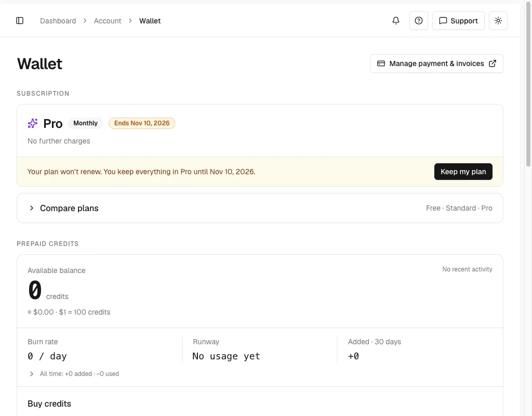Viewport: 532px width, 416px height.
Task: Click the plan won't renew notice text
Action: coord(141,172)
